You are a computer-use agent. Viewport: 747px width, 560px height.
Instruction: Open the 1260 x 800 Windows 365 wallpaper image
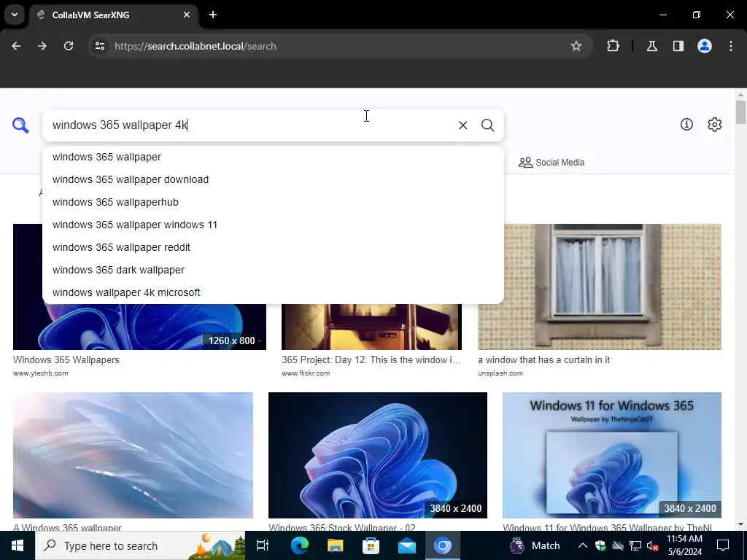[x=139, y=327]
